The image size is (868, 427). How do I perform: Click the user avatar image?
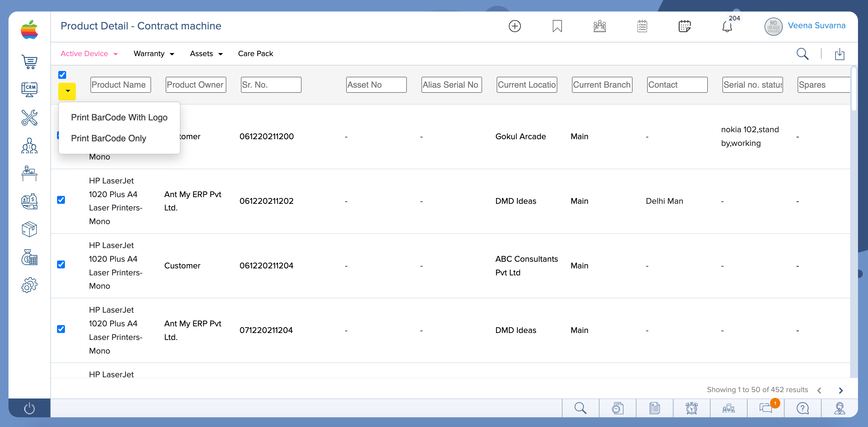click(773, 26)
